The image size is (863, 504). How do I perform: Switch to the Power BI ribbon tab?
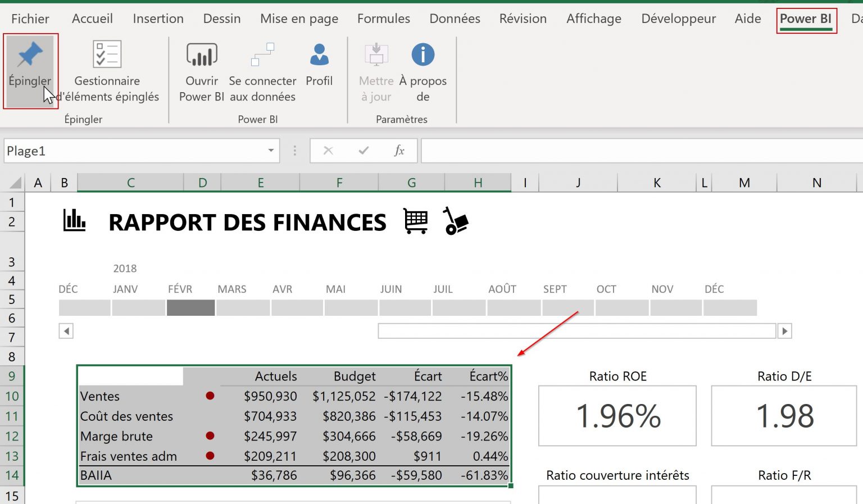pyautogui.click(x=806, y=19)
